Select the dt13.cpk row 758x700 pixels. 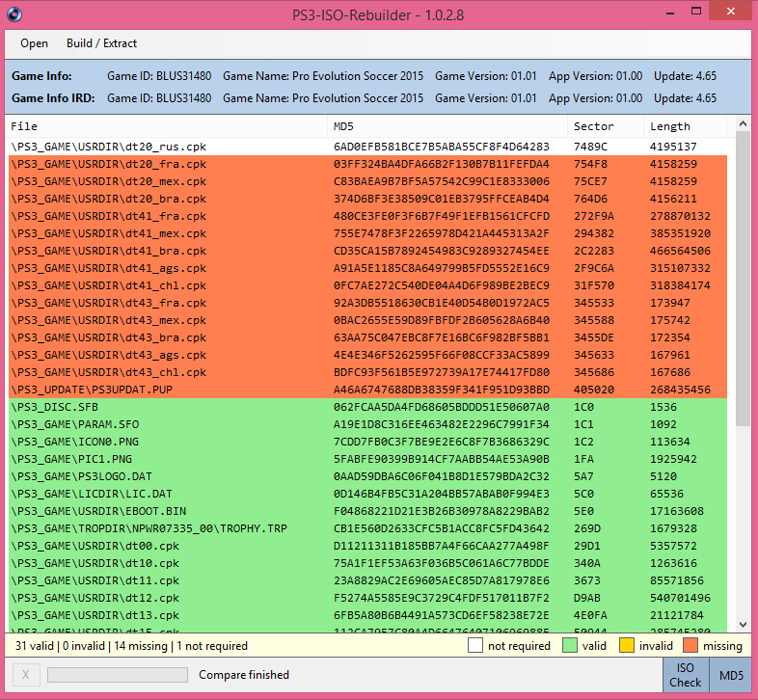click(367, 615)
